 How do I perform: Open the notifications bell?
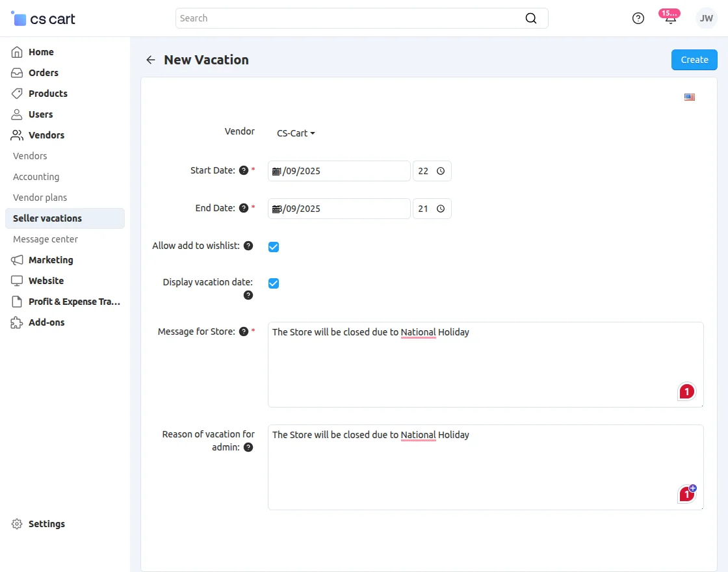(x=670, y=18)
